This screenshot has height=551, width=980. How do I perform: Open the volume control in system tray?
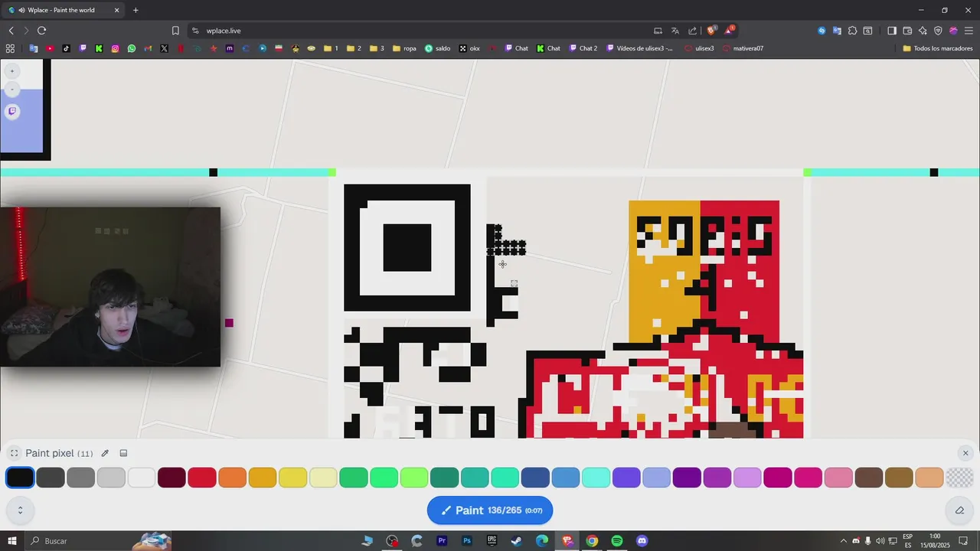click(880, 541)
